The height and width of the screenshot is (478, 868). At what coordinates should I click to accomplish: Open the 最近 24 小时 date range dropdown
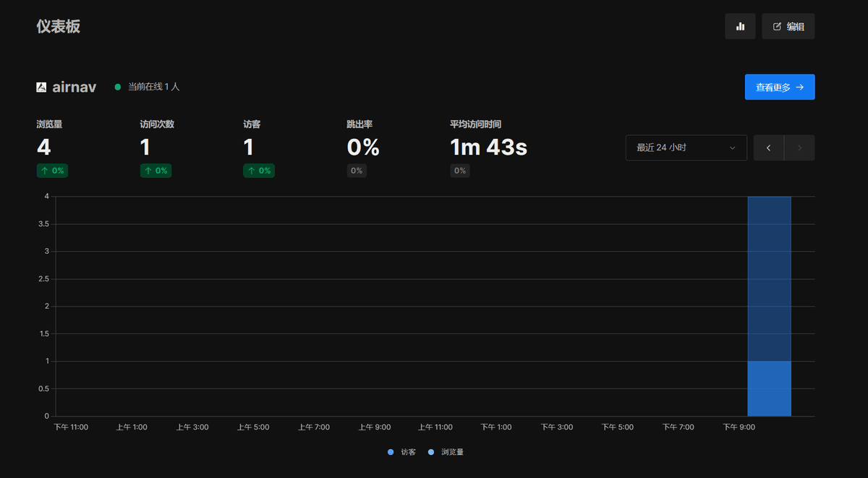(x=686, y=148)
